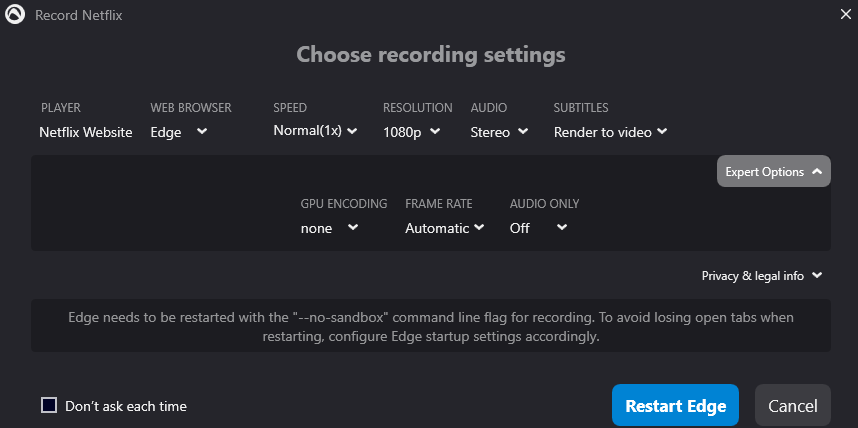Image resolution: width=858 pixels, height=428 pixels.
Task: Click the no-sandbox restart notice text
Action: 431,326
